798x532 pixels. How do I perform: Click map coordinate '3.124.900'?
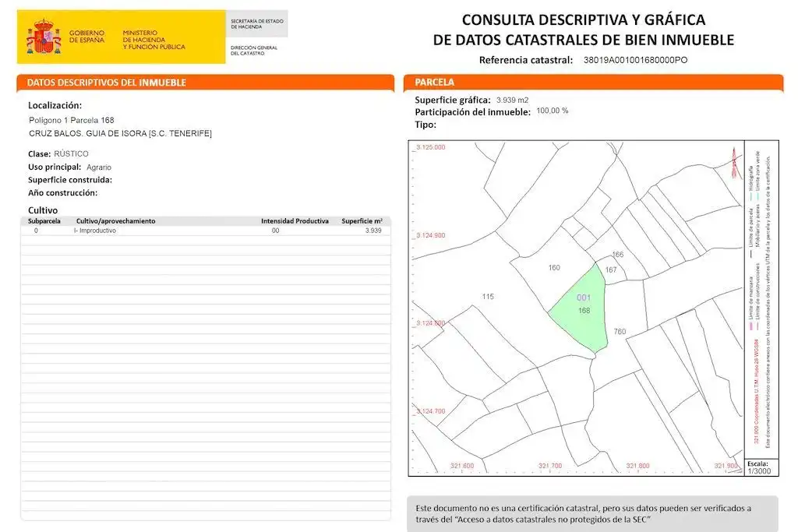click(430, 235)
